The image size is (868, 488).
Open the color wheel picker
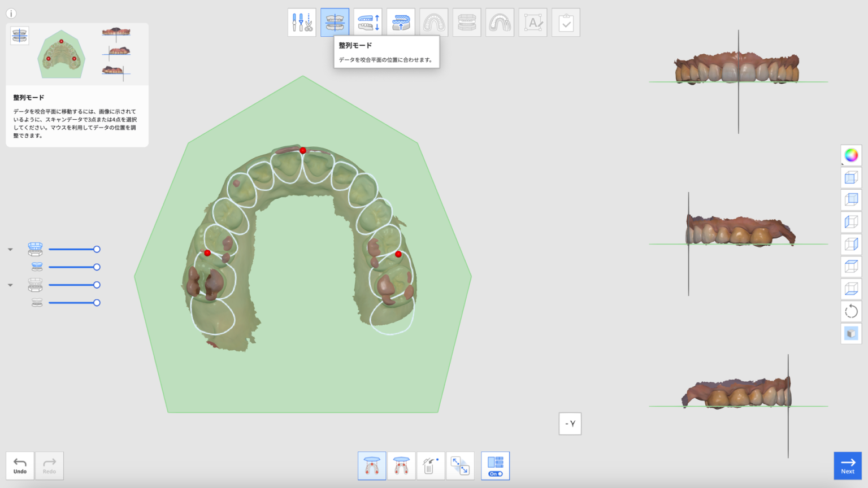click(x=851, y=155)
